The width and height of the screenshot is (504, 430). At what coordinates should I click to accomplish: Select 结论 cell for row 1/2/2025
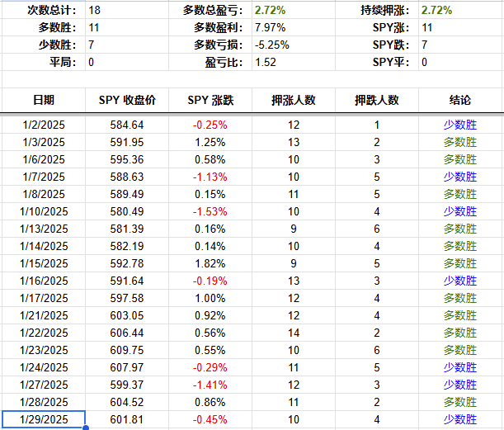[x=460, y=125]
